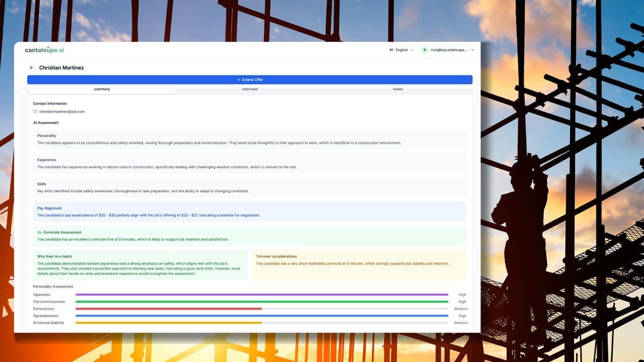Click the US flag icon next to English
The image size is (644, 362).
click(392, 49)
